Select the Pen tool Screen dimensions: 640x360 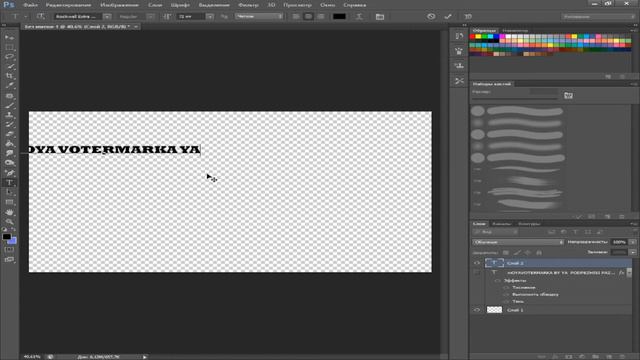pyautogui.click(x=9, y=173)
